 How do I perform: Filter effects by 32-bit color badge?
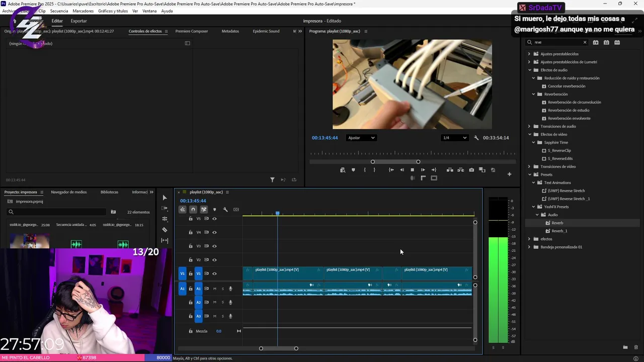606,43
